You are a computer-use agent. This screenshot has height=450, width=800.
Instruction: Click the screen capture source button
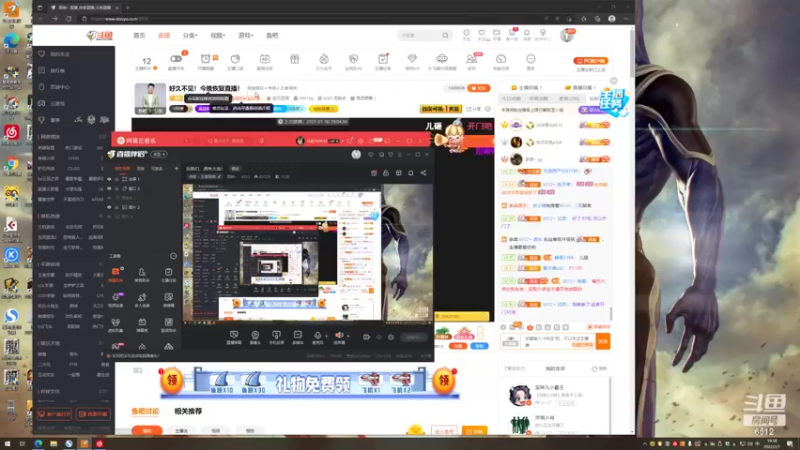point(234,337)
